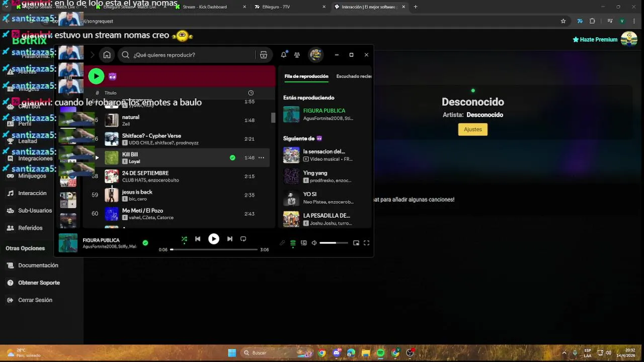This screenshot has height=362, width=644.
Task: Open Spotify profile avatar menu
Action: (x=315, y=55)
